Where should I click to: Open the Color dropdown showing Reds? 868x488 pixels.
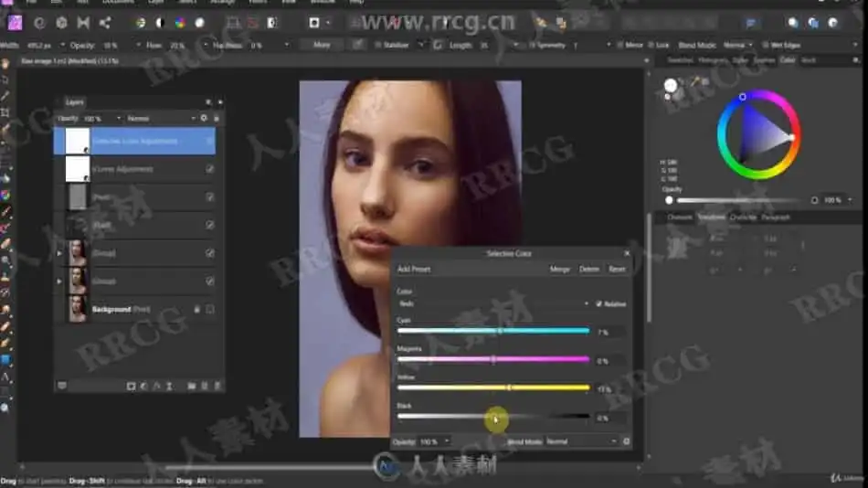click(492, 303)
